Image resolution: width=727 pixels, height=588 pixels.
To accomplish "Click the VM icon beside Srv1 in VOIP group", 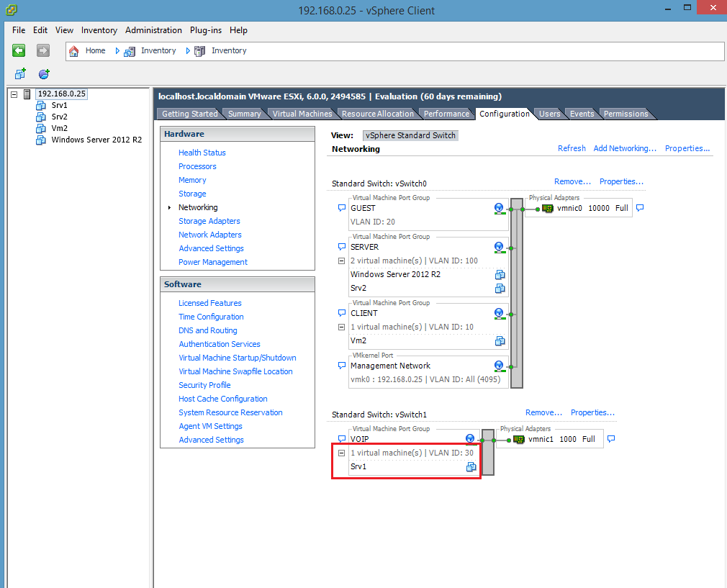I will tap(471, 467).
